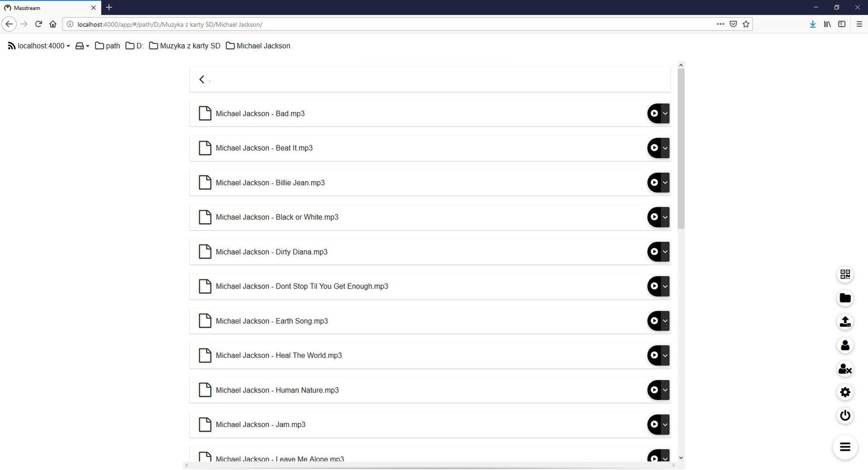Open page actions three dots menu
The height and width of the screenshot is (470, 868).
721,24
